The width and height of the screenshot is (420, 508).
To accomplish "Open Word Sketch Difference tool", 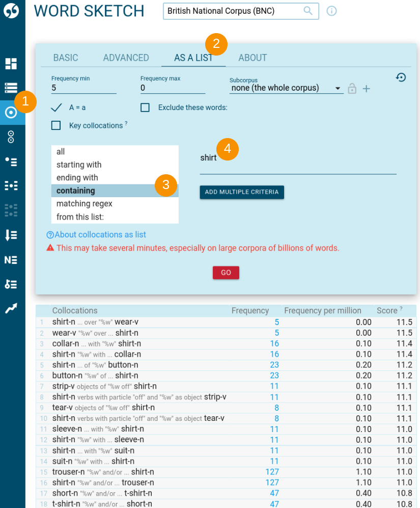I will (x=11, y=137).
